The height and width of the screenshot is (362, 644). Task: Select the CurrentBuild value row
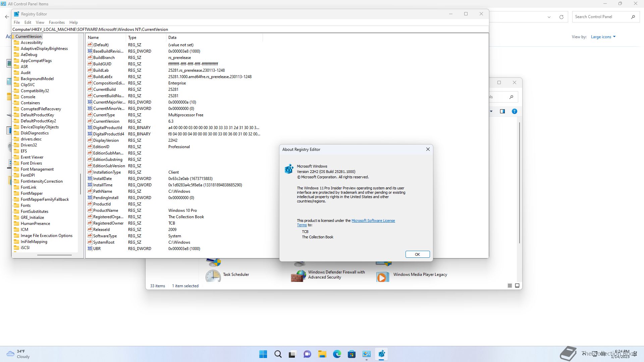coord(174,89)
